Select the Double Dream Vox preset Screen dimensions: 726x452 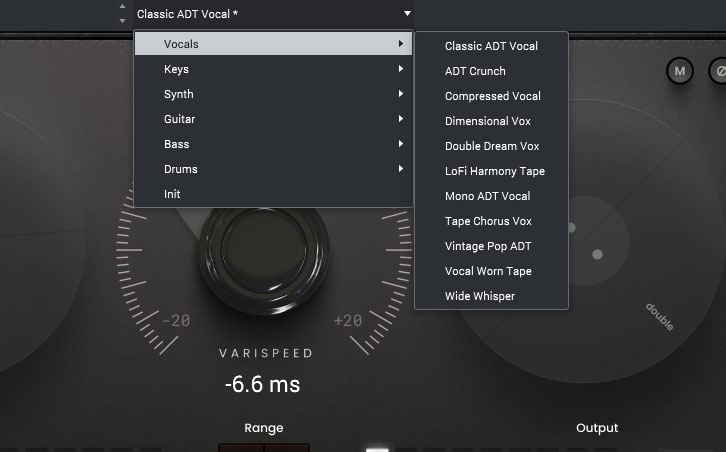pos(491,146)
